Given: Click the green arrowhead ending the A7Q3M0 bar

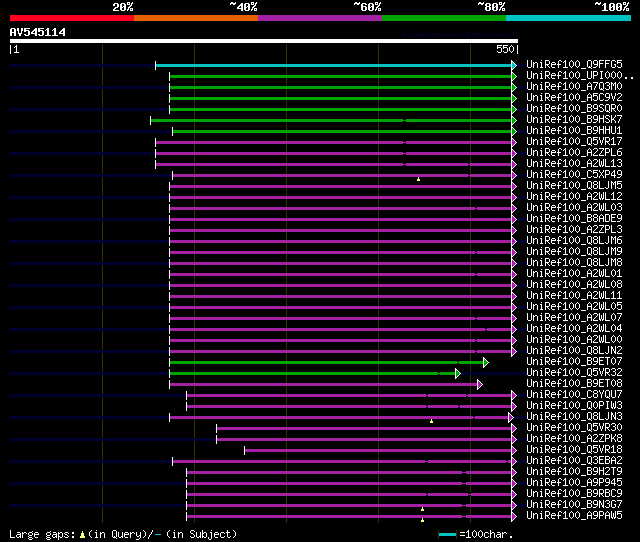Looking at the screenshot, I should pos(514,87).
